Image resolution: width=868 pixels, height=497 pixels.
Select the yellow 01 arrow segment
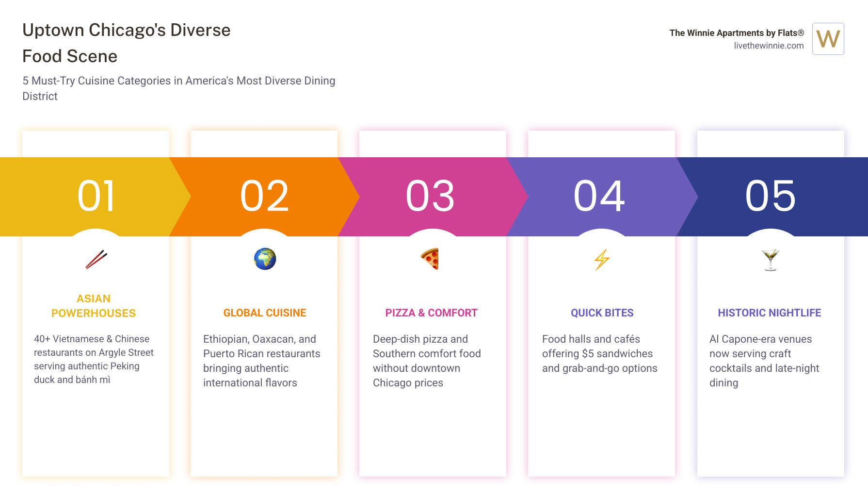(96, 197)
